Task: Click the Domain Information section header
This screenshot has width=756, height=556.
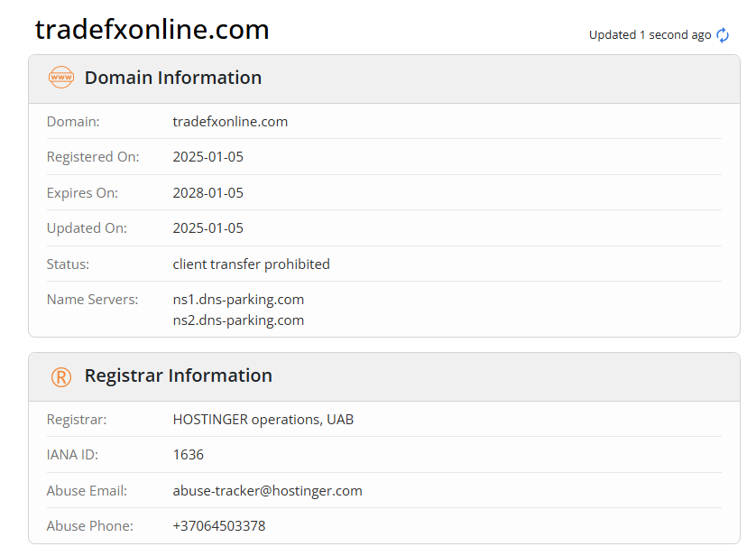Action: point(173,78)
